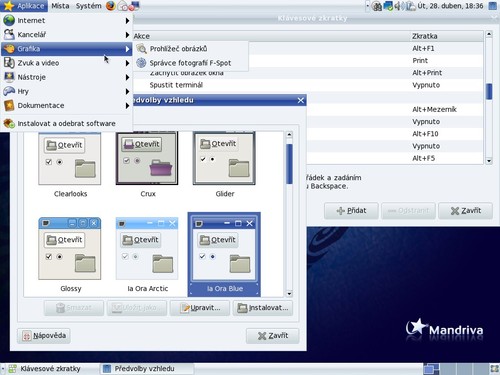Click the workspace switcher in bottom panel
The width and height of the screenshot is (500, 375).
pos(456,369)
